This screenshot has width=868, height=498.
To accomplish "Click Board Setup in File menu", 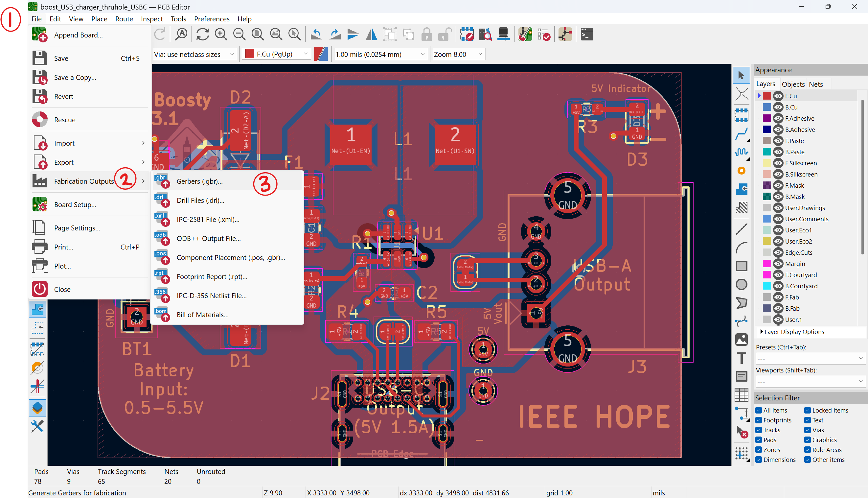I will point(75,204).
